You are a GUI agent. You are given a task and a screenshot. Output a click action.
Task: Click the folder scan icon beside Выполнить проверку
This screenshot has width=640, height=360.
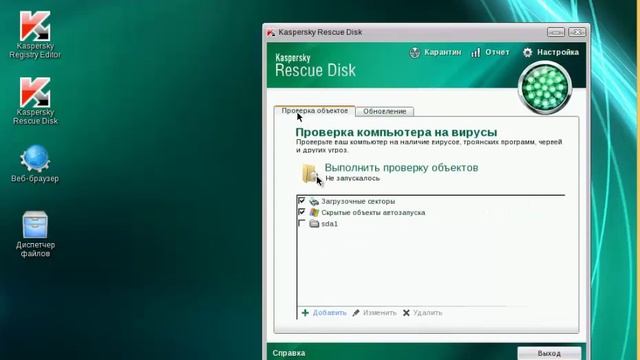pyautogui.click(x=310, y=174)
